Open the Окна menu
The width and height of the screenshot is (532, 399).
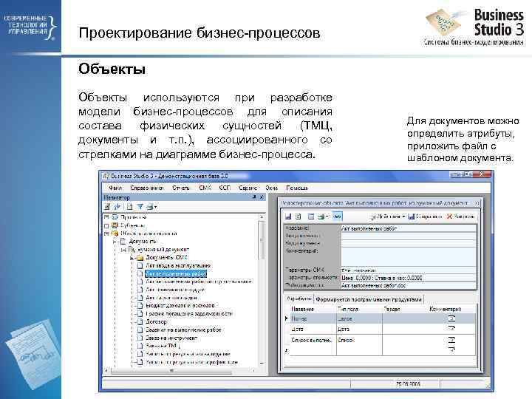(271, 188)
